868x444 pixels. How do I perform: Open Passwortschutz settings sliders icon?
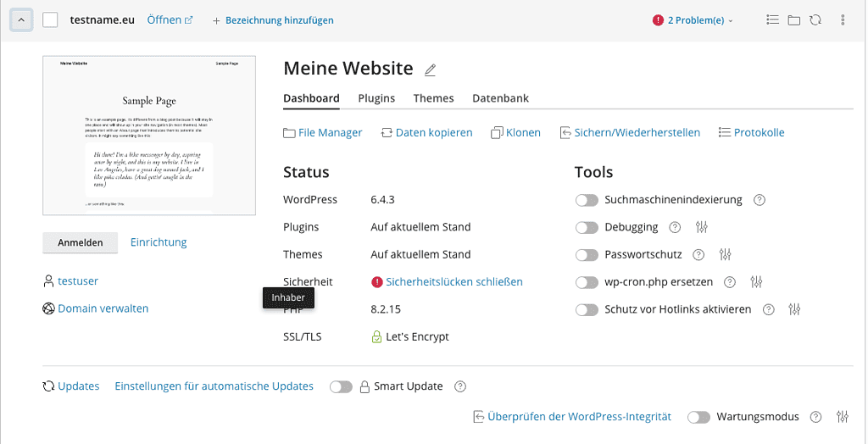[725, 254]
